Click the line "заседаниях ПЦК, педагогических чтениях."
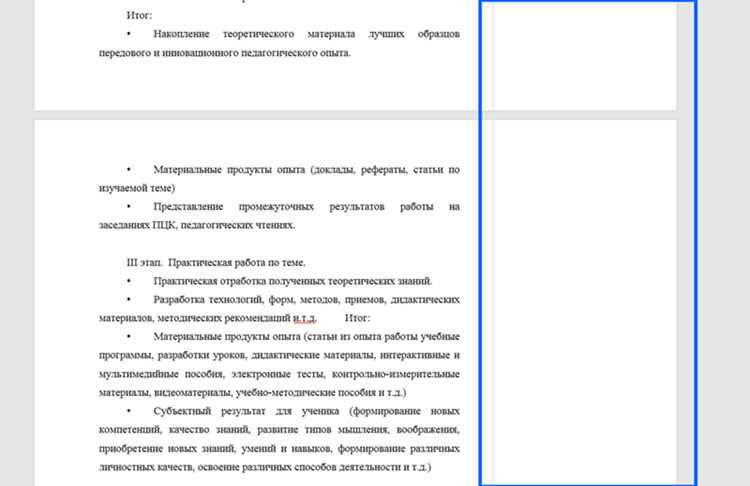750x486 pixels. (x=197, y=225)
